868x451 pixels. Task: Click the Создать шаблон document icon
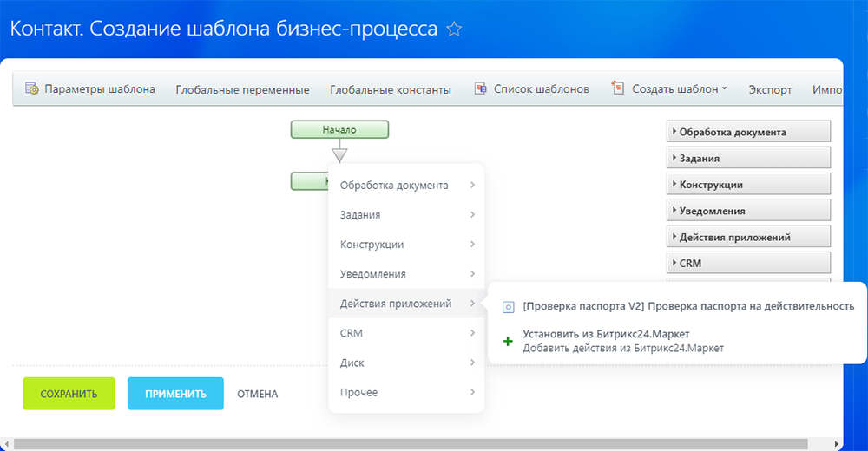pyautogui.click(x=618, y=88)
